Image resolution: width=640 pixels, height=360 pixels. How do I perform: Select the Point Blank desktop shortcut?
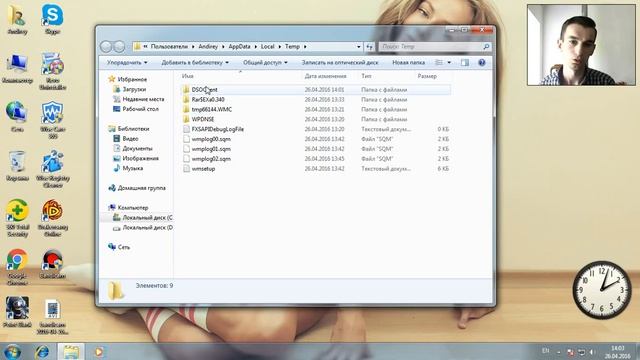click(17, 312)
